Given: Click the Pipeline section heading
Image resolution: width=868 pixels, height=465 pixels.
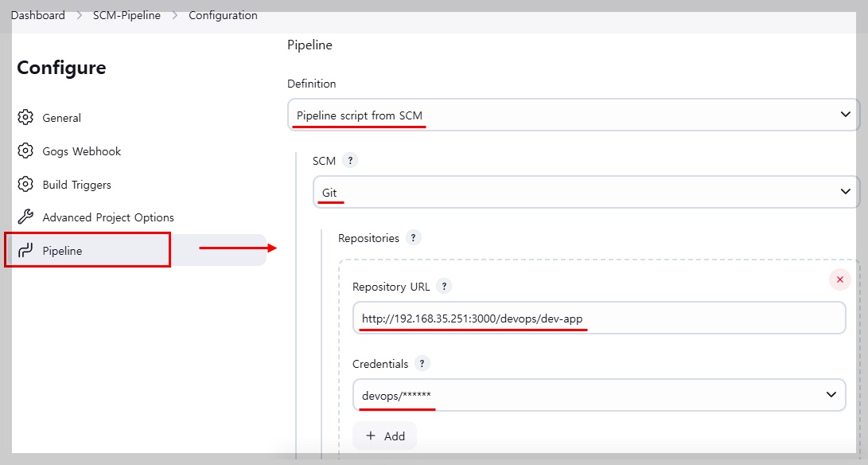Looking at the screenshot, I should [x=309, y=45].
